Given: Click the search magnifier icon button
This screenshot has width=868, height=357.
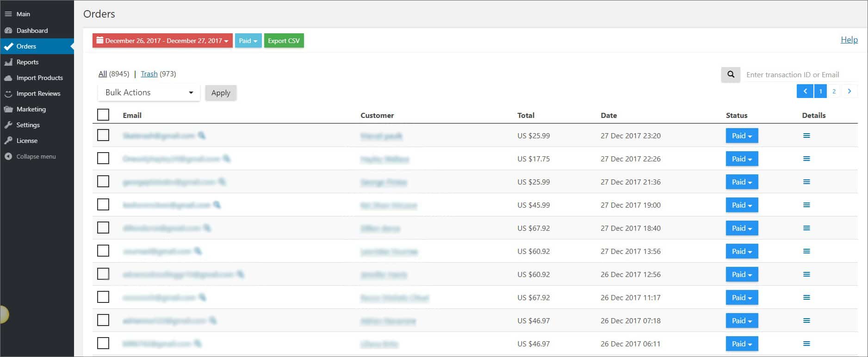Looking at the screenshot, I should pyautogui.click(x=731, y=74).
